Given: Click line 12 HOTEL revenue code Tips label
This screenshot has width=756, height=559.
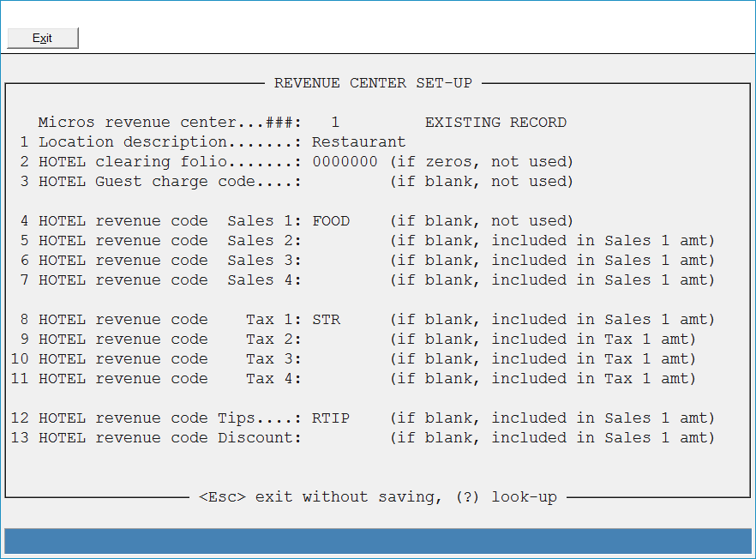Looking at the screenshot, I should pyautogui.click(x=157, y=418).
